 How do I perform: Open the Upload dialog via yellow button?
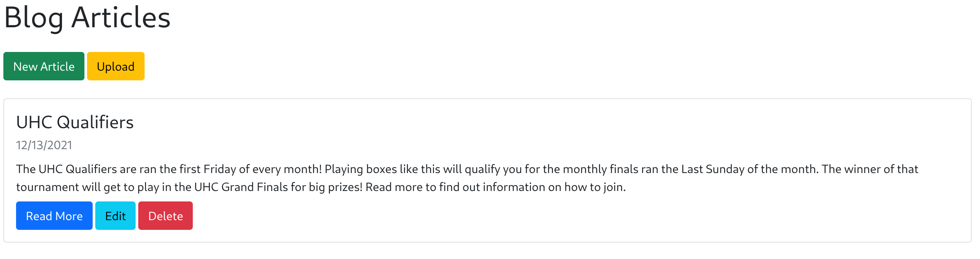[x=116, y=66]
